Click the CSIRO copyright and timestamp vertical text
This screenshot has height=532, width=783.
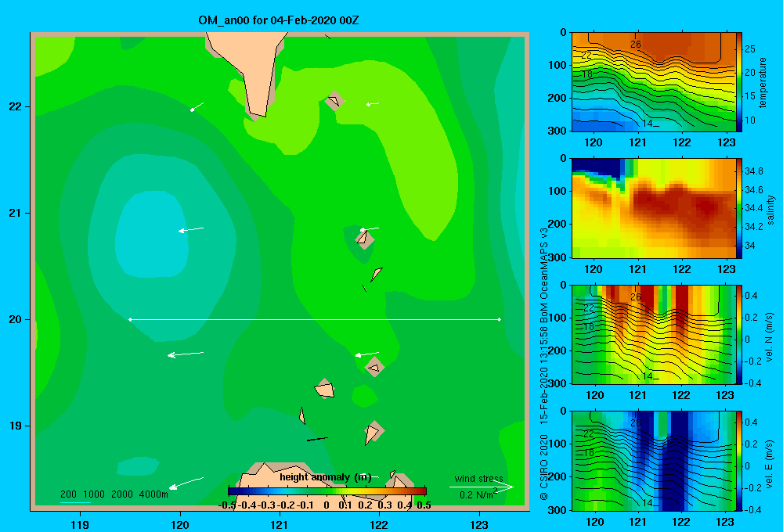tap(544, 364)
